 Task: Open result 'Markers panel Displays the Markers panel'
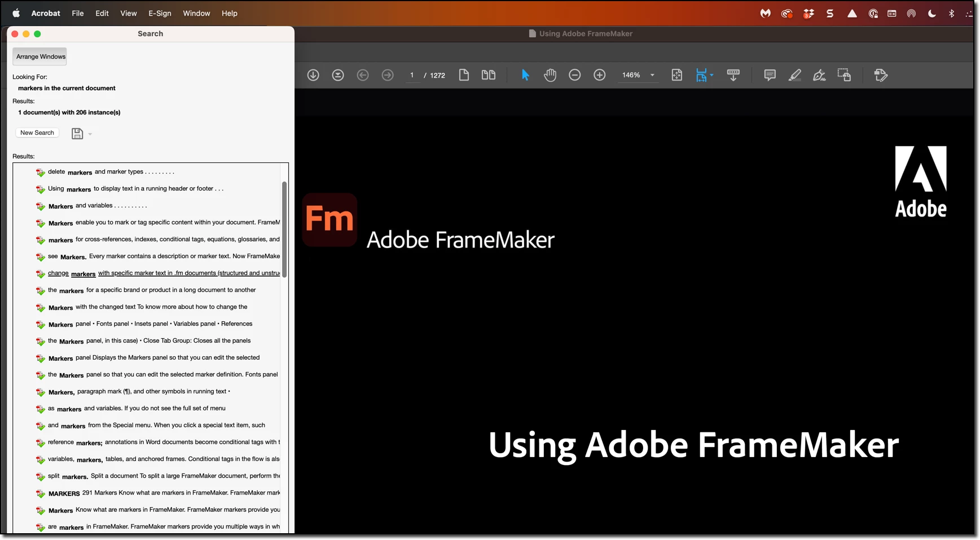(154, 358)
